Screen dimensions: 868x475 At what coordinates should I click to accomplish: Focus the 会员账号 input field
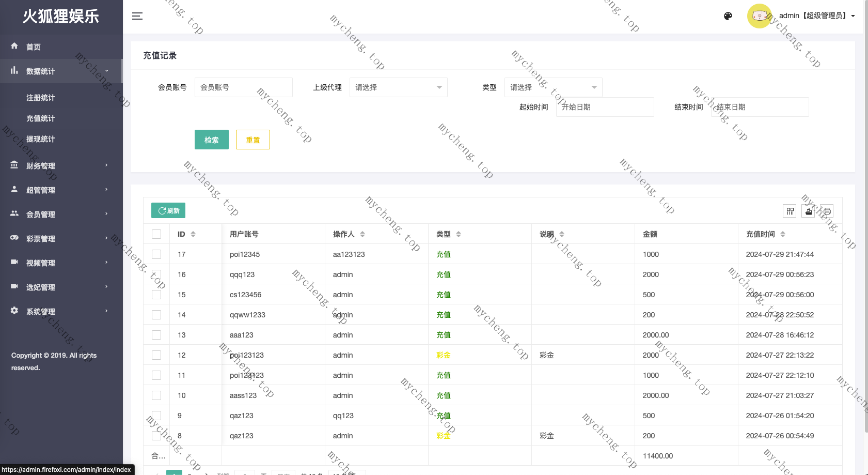tap(244, 87)
